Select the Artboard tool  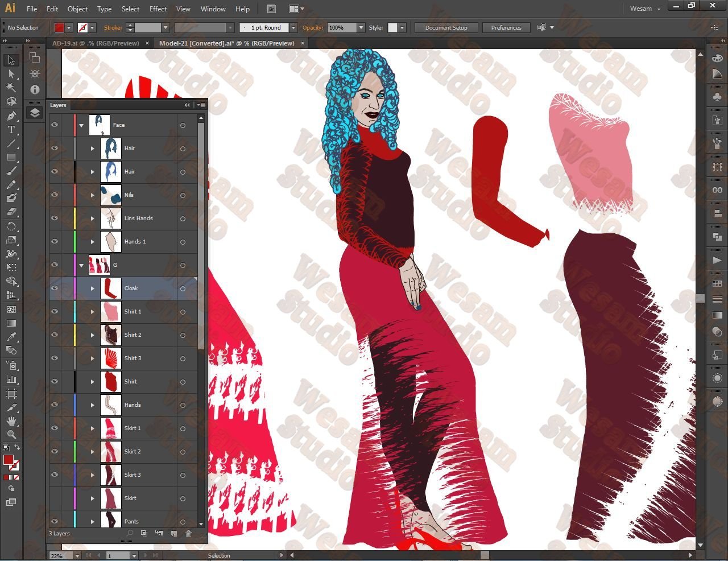(11, 393)
